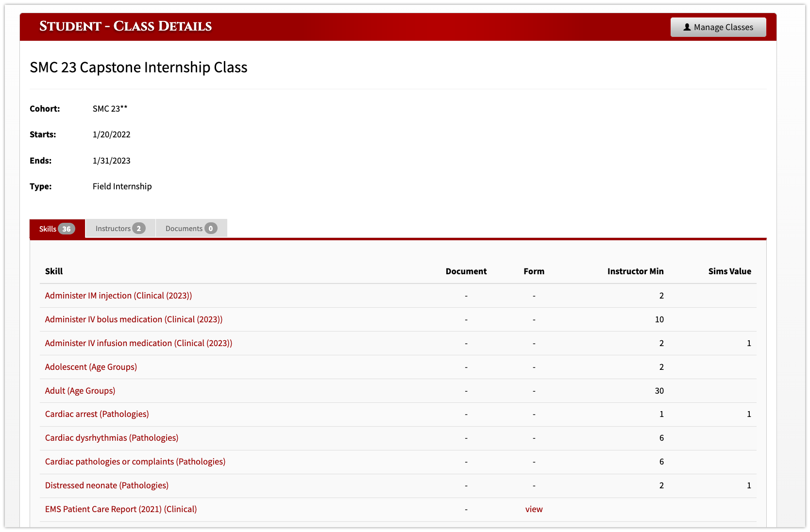Open Cardiac dysrhythmias Pathologies skill
The height and width of the screenshot is (532, 810).
(x=111, y=438)
